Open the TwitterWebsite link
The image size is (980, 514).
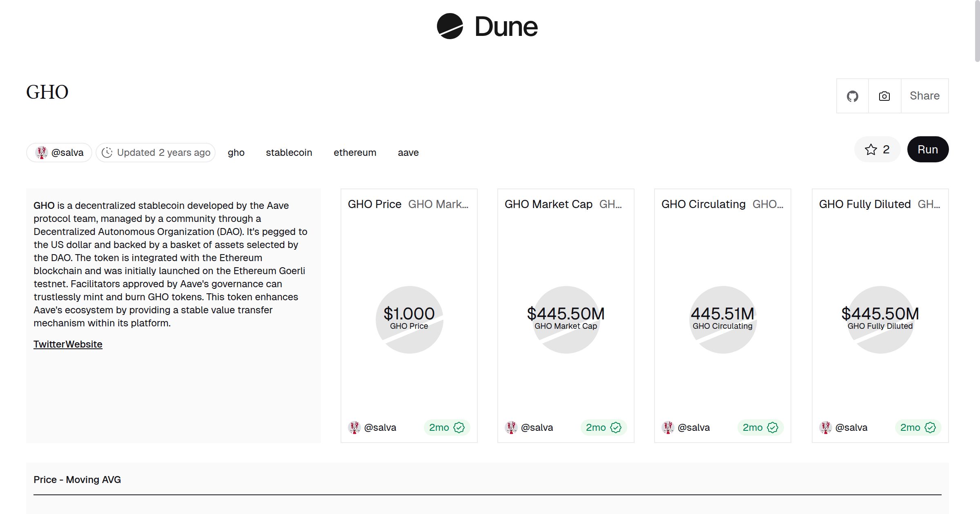click(68, 344)
